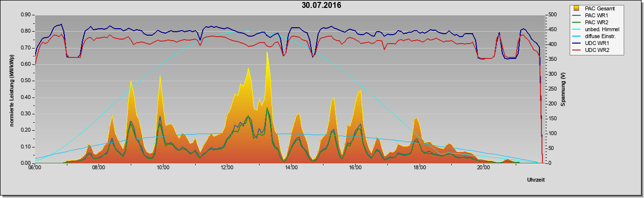Click the right axis label Spannung (V)
This screenshot has width=644, height=198.
click(563, 89)
